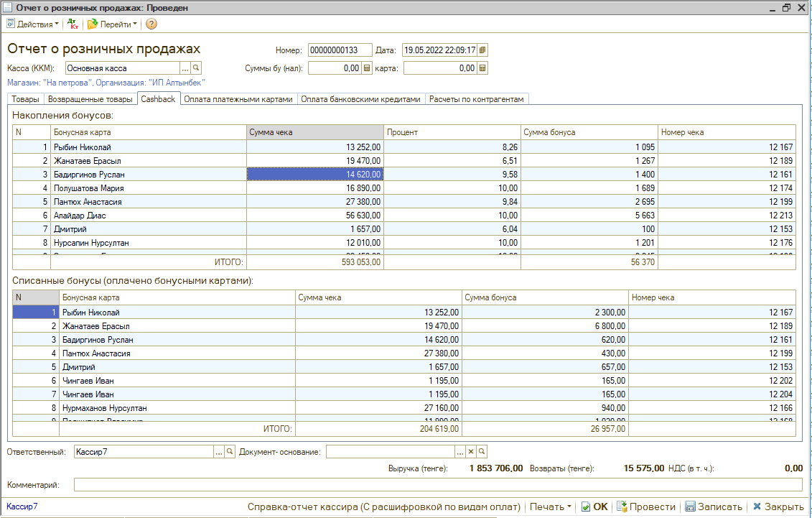812x518 pixels.
Task: Clear the Документ-основание field with X
Action: coord(471,451)
